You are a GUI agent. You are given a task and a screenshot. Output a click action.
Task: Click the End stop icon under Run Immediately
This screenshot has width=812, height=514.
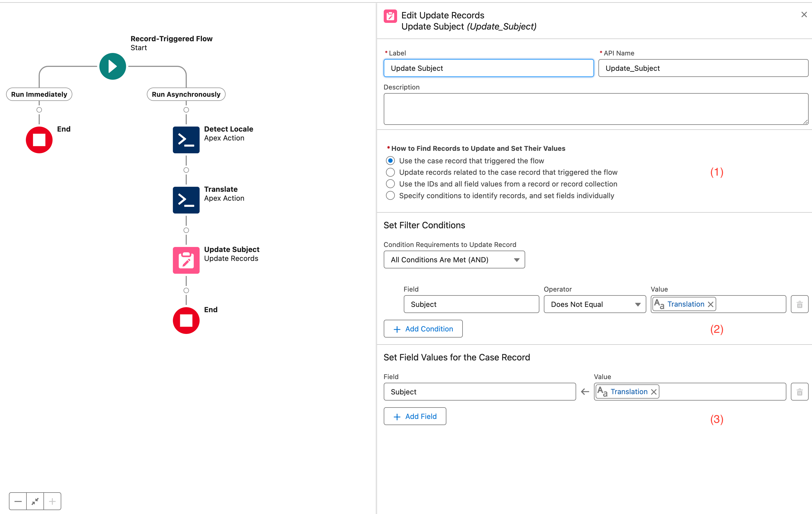[39, 140]
